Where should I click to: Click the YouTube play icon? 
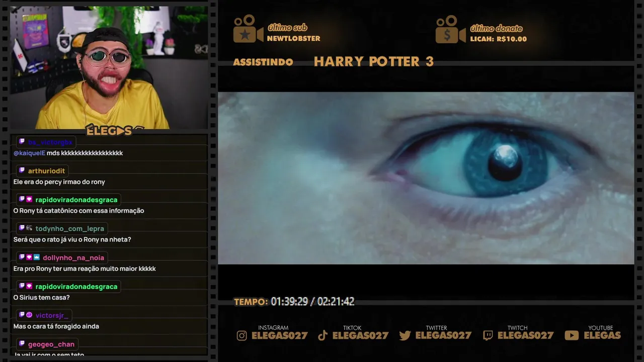(572, 336)
